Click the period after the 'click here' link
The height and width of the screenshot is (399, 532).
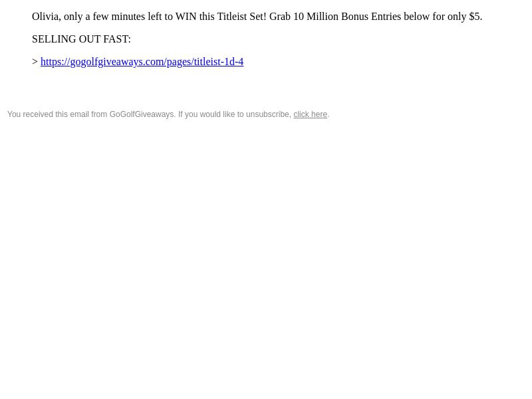click(x=329, y=114)
